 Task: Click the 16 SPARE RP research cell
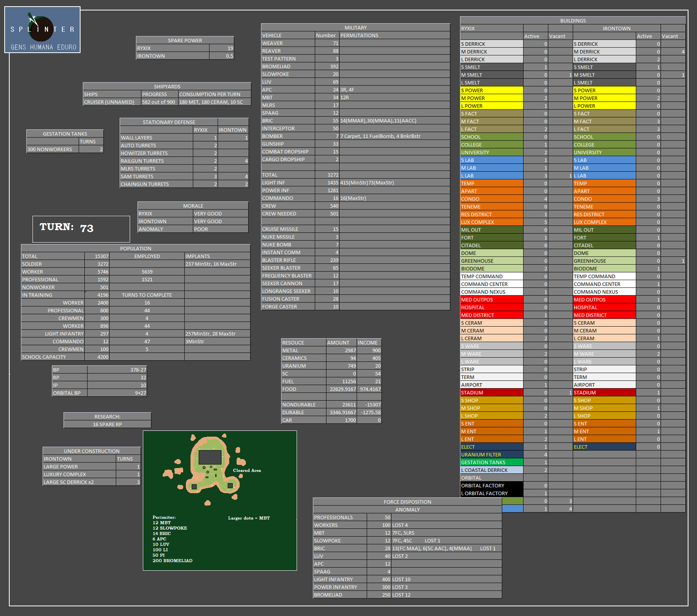(107, 425)
